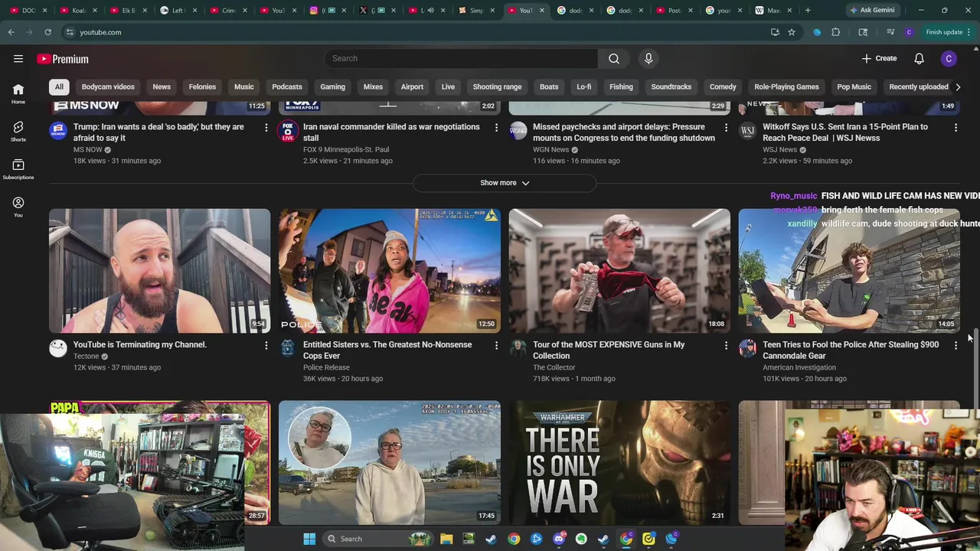980x551 pixels.
Task: Open Home in the sidebar
Action: coord(18,93)
